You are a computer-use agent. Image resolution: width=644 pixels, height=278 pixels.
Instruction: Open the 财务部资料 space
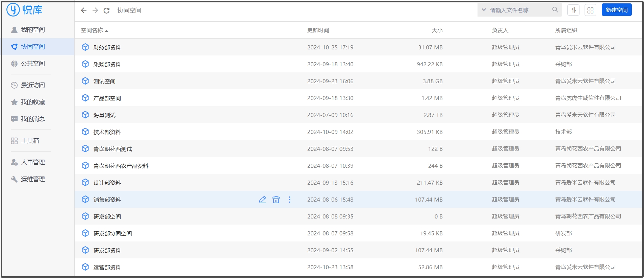pos(107,47)
